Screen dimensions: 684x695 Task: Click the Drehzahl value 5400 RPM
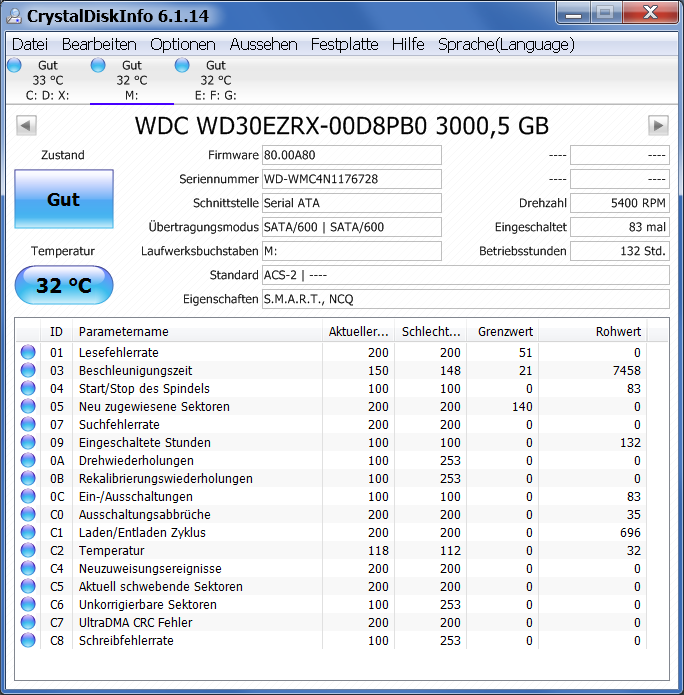(x=620, y=203)
